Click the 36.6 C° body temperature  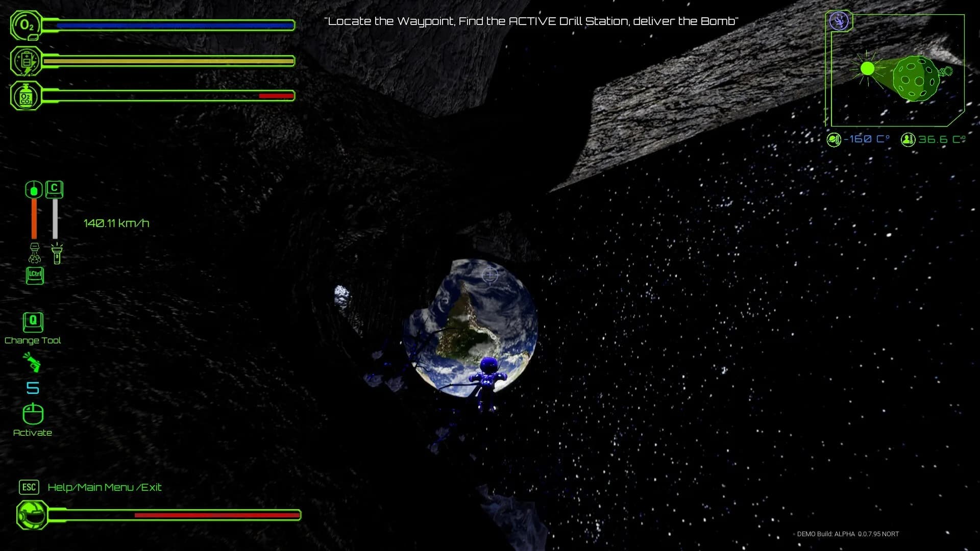pyautogui.click(x=942, y=139)
